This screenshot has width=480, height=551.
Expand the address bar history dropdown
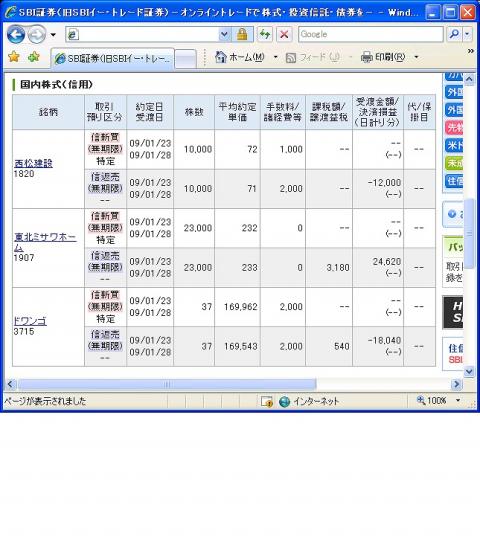(x=225, y=34)
